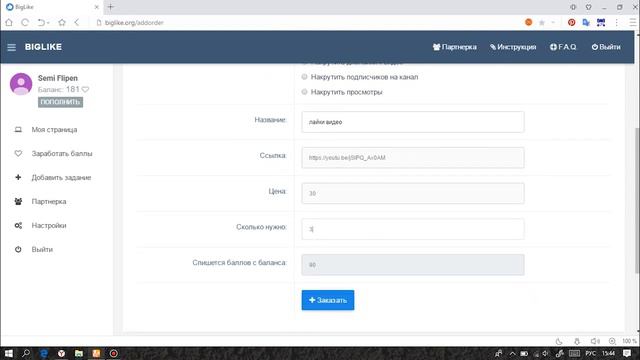Click Выйти in the top navigation bar
The image size is (640, 360).
tap(606, 47)
